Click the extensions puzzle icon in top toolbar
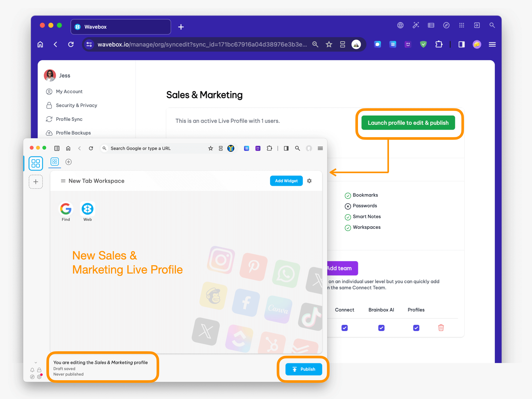Screen dimensions: 532x399 (x=439, y=44)
